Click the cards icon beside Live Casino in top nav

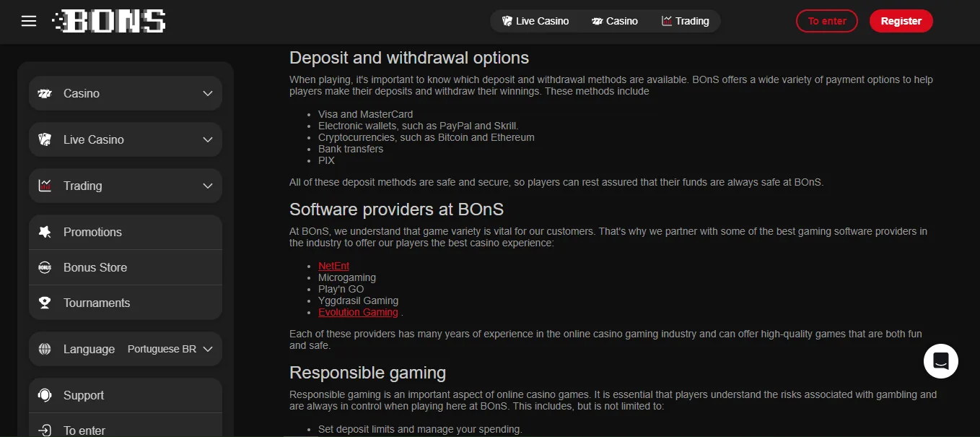[507, 21]
